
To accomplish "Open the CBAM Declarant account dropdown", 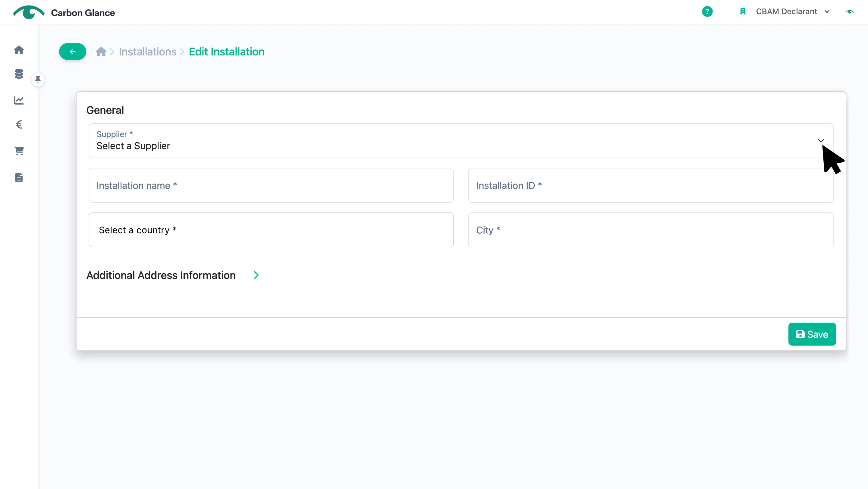I will [793, 11].
